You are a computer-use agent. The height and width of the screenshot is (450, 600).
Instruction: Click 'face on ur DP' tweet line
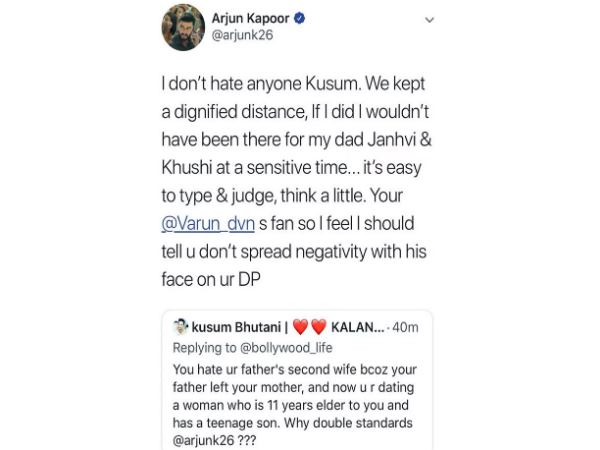pos(211,279)
